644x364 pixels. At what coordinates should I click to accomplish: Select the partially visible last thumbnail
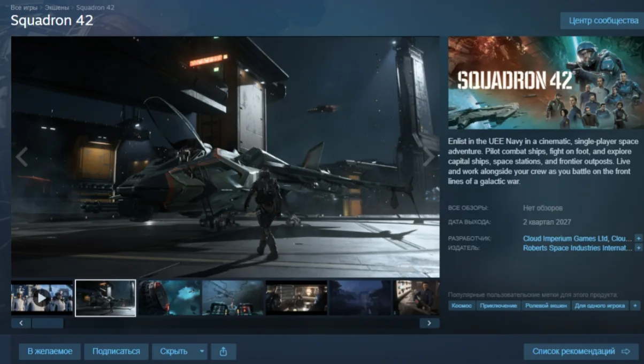tap(416, 298)
